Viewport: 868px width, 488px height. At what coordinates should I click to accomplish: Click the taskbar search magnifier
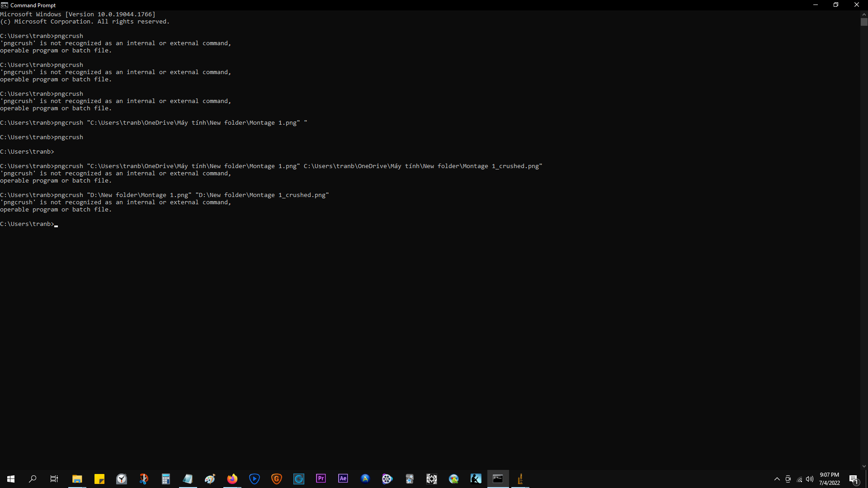coord(33,479)
